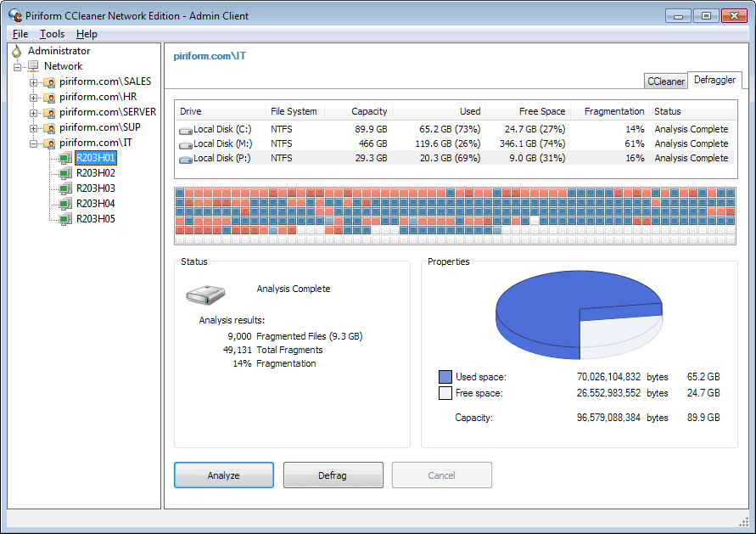Click the Local Disk (M:) drive icon
Viewport: 756px width, 534px height.
point(186,144)
